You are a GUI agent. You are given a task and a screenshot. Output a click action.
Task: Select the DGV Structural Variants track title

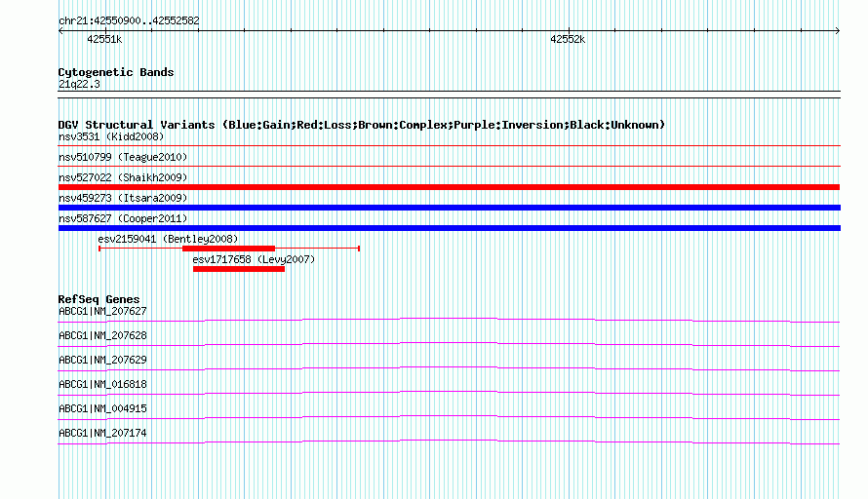(x=362, y=125)
